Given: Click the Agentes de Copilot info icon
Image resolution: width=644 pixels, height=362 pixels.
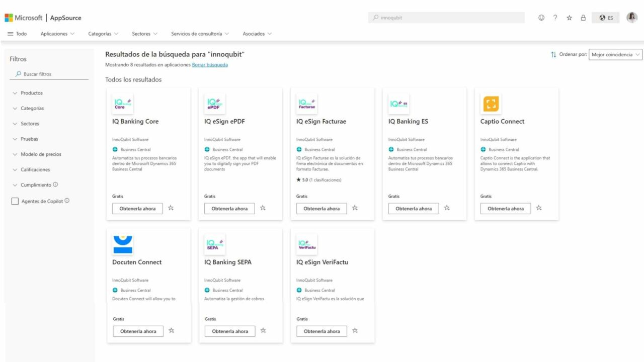Looking at the screenshot, I should tap(67, 201).
